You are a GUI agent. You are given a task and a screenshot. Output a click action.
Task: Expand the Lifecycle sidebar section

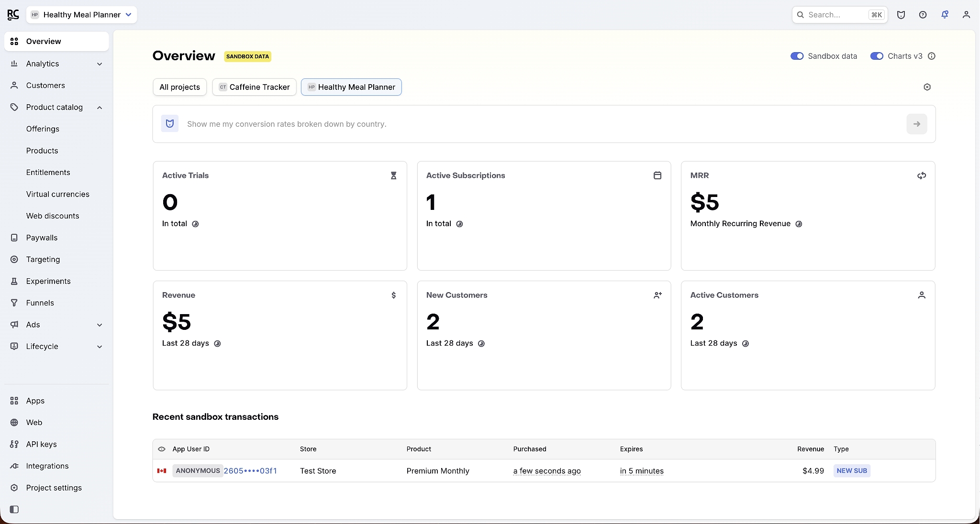coord(56,346)
